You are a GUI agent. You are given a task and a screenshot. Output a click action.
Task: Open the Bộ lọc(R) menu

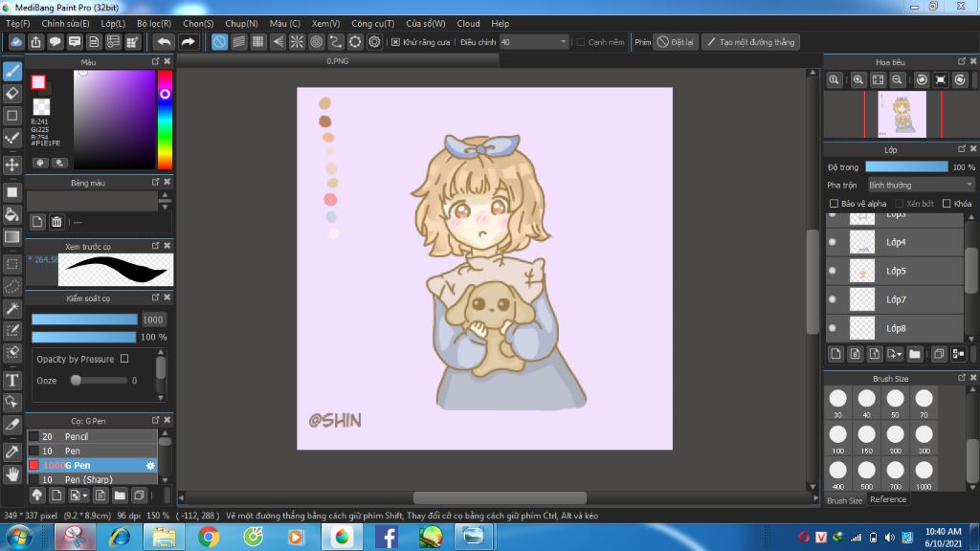(x=154, y=23)
